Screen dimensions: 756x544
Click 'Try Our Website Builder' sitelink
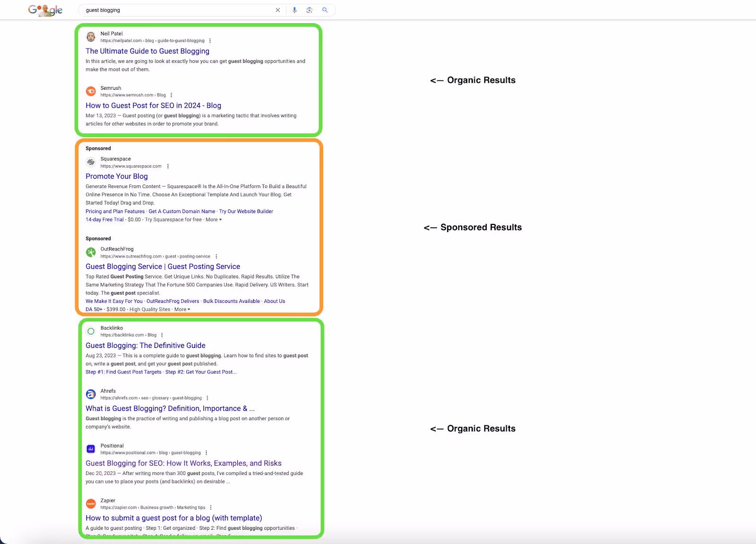click(x=246, y=211)
